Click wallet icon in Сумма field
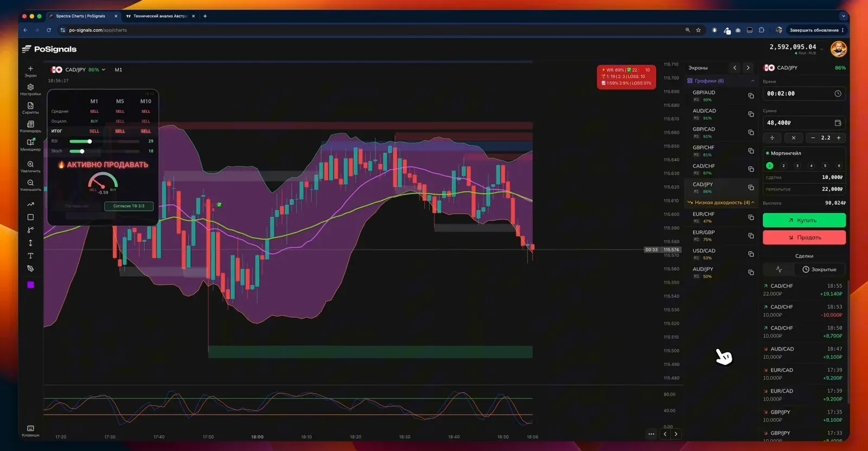Screen dimensions: 868x451 [838, 123]
